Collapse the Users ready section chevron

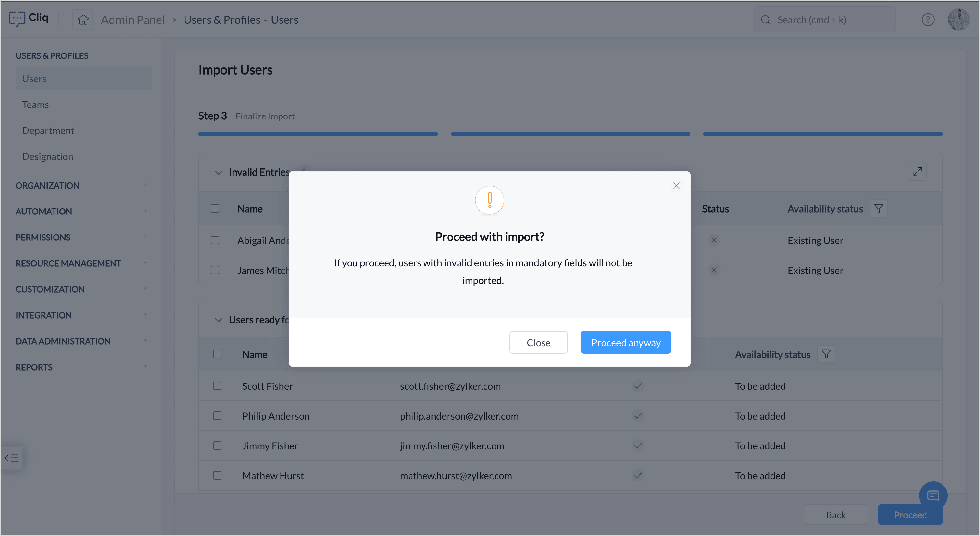click(x=218, y=320)
